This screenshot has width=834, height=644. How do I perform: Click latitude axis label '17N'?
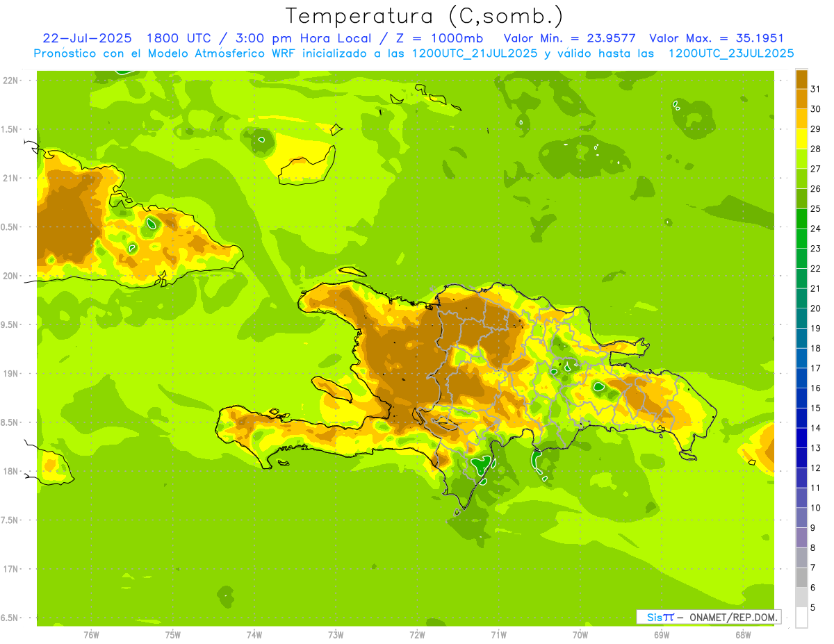click(10, 569)
